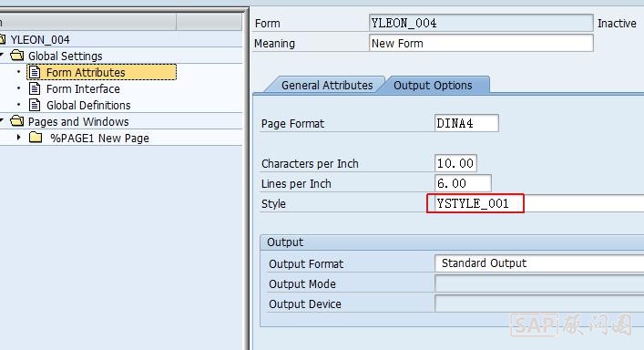This screenshot has width=644, height=350.
Task: Click the Inactive status text
Action: (617, 24)
